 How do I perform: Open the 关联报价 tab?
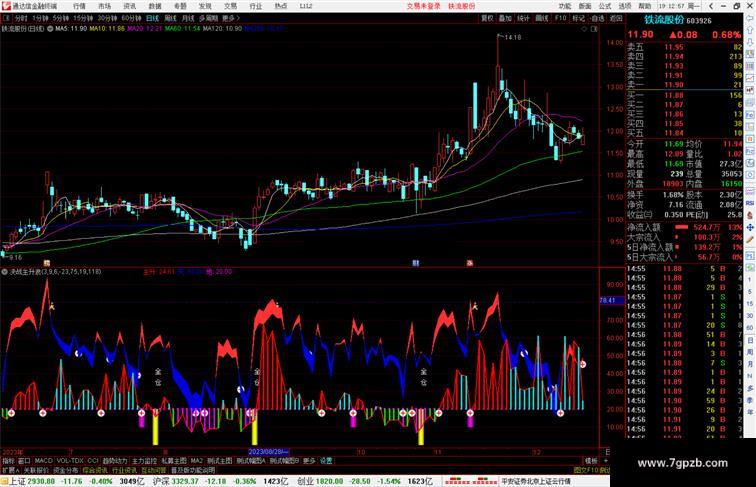pos(36,470)
